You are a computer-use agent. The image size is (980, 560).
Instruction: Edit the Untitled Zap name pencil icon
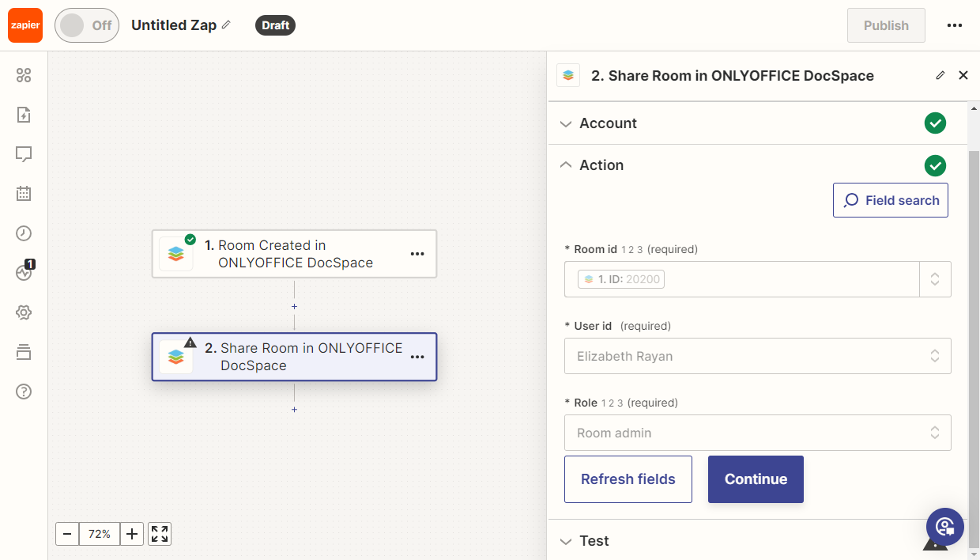coord(226,25)
